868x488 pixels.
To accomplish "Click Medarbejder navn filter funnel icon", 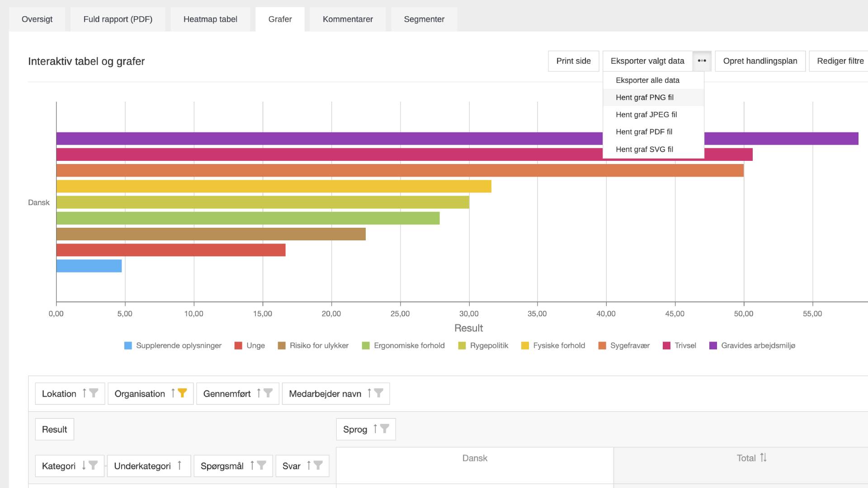I will click(379, 393).
